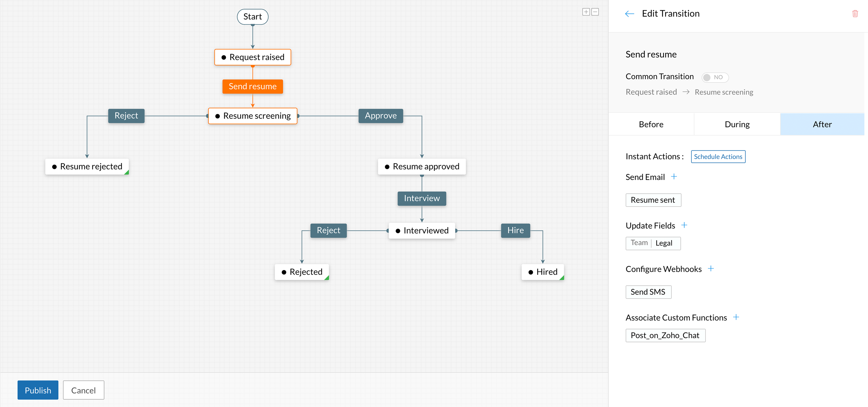Select the Send resume transition
Screen dimensions: 868x407
pyautogui.click(x=252, y=87)
